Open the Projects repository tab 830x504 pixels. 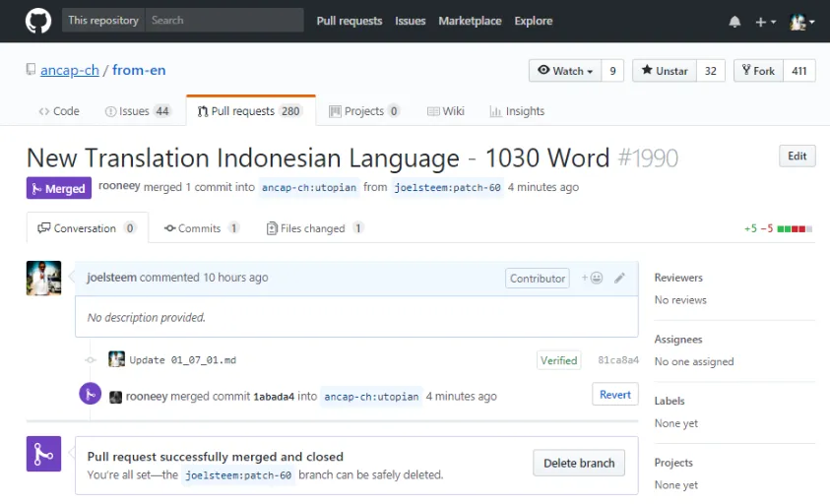coord(363,111)
